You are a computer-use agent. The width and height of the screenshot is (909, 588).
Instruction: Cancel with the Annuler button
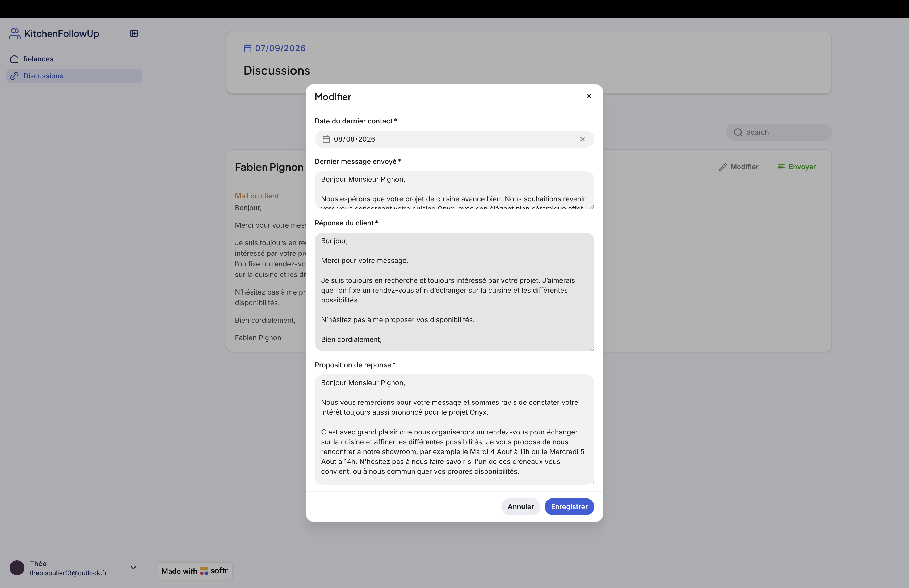(520, 507)
